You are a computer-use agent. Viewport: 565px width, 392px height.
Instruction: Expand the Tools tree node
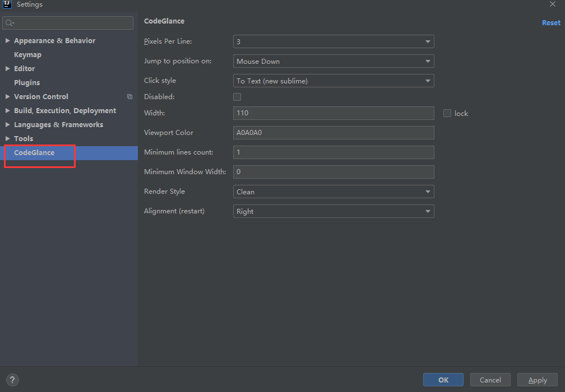7,138
